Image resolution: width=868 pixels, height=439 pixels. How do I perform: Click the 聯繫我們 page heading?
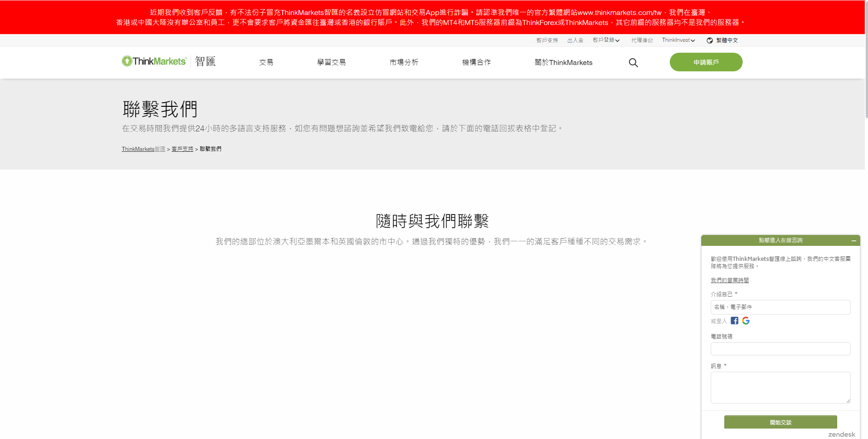[160, 109]
